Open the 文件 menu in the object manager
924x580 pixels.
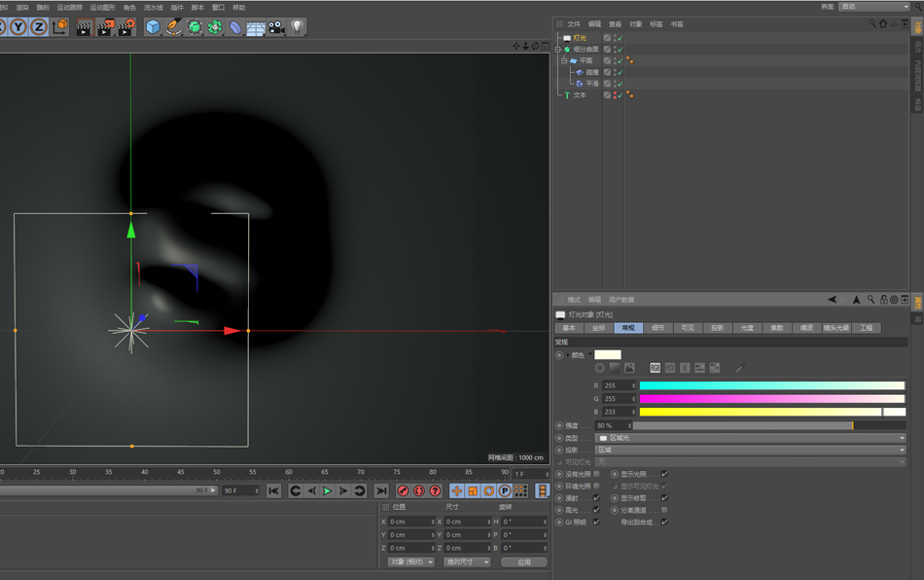574,24
